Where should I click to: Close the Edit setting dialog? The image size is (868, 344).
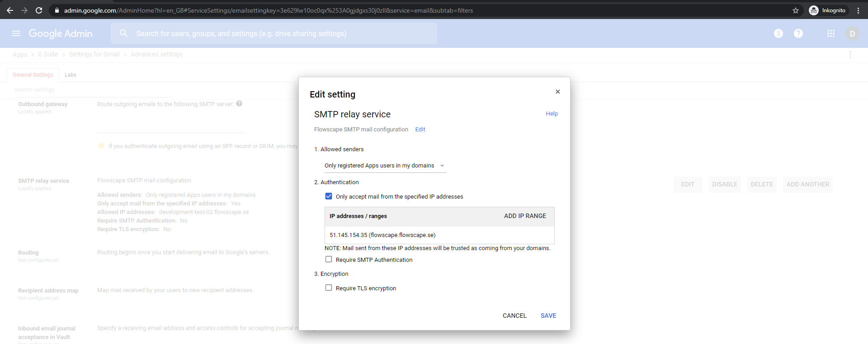coord(558,92)
